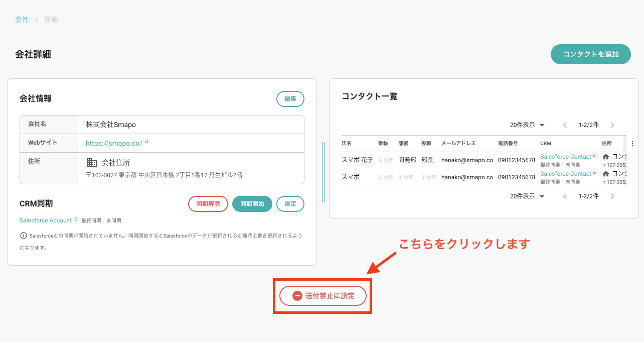Open the bottom 20件表示 rows-per-page dropdown
Screen dimensions: 644x343
(x=527, y=196)
